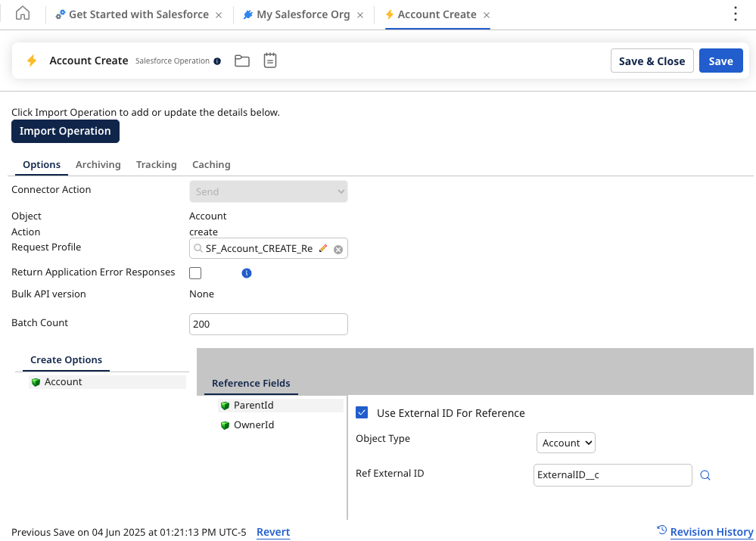Image resolution: width=756 pixels, height=541 pixels.
Task: Click the info icon beside Return Application Error Responses
Action: [246, 272]
